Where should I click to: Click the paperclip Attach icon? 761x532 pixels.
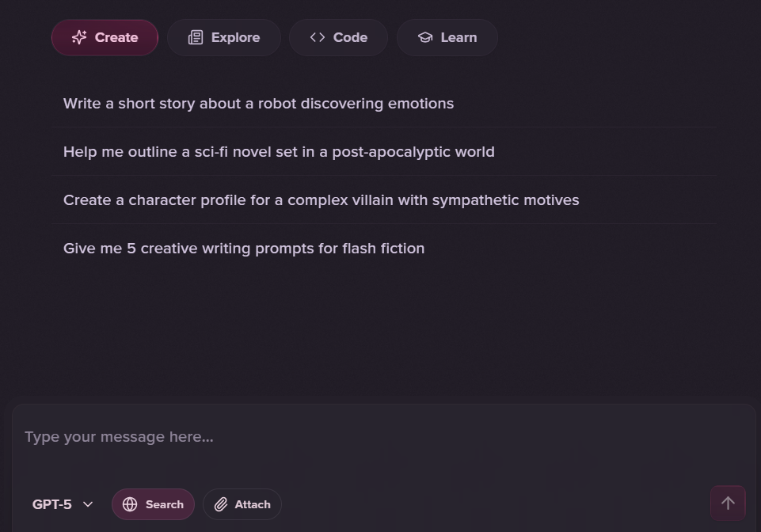click(x=221, y=504)
